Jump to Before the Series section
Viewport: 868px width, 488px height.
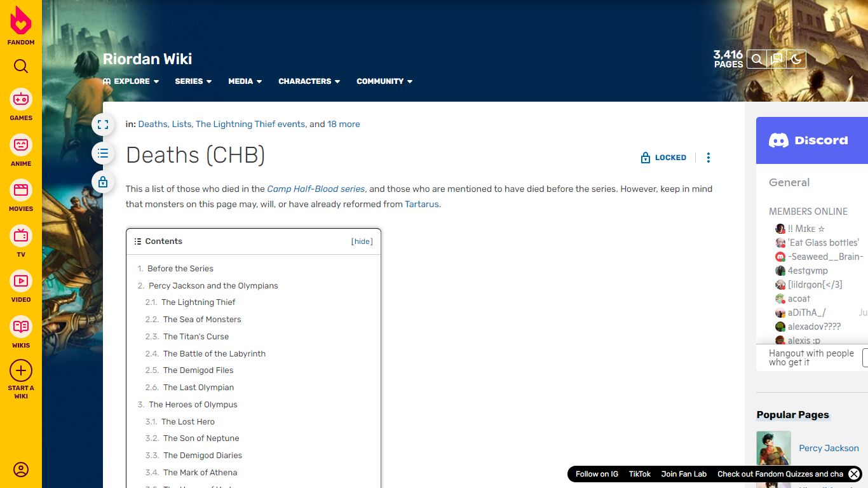pyautogui.click(x=180, y=268)
